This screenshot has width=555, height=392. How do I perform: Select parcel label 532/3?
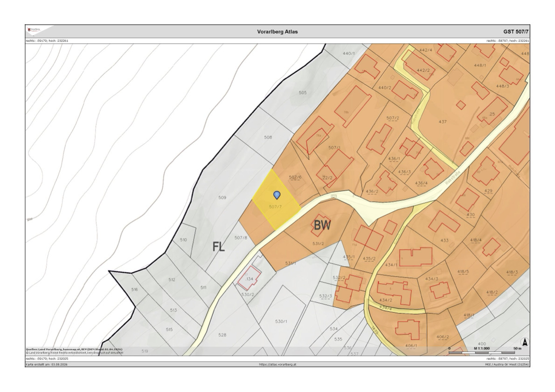[326, 296]
